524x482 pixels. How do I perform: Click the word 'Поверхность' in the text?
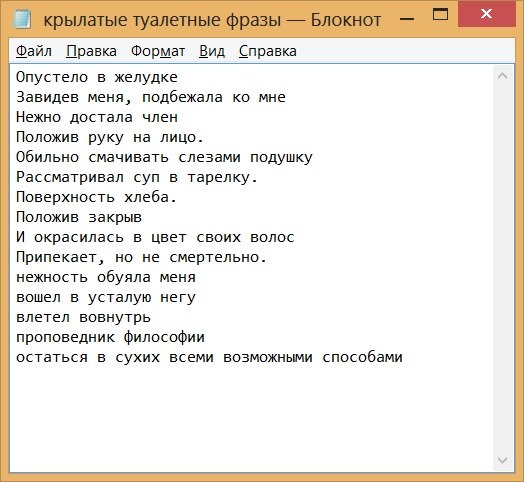(x=66, y=197)
